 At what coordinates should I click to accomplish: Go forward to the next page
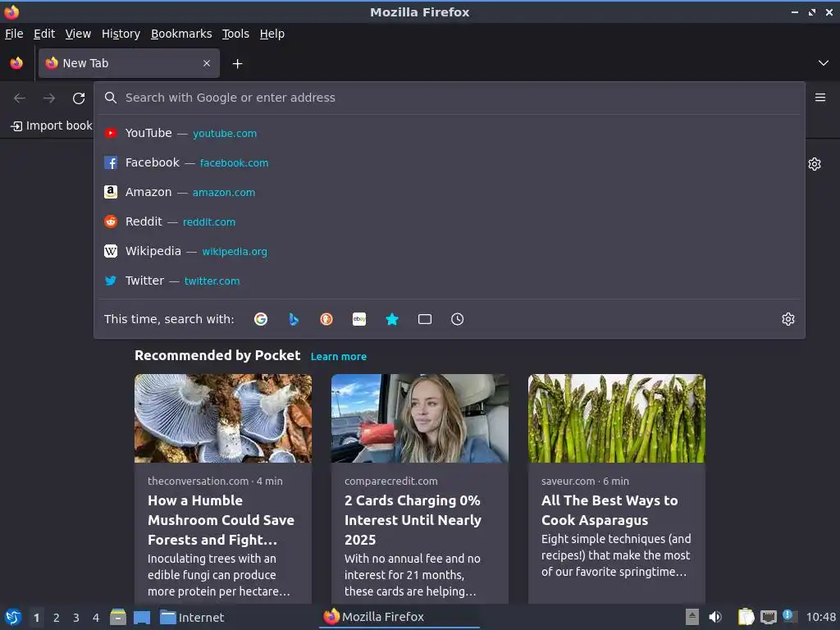(49, 98)
